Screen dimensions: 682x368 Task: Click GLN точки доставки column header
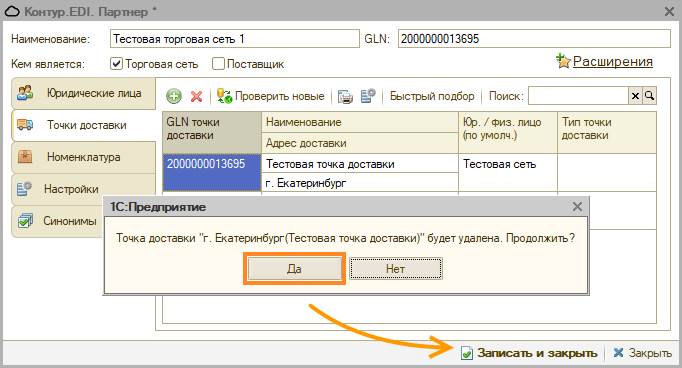pyautogui.click(x=212, y=132)
